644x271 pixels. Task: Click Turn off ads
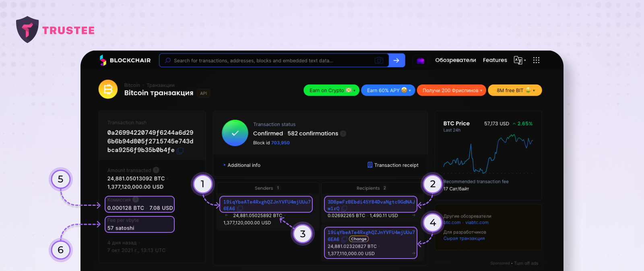click(526, 263)
